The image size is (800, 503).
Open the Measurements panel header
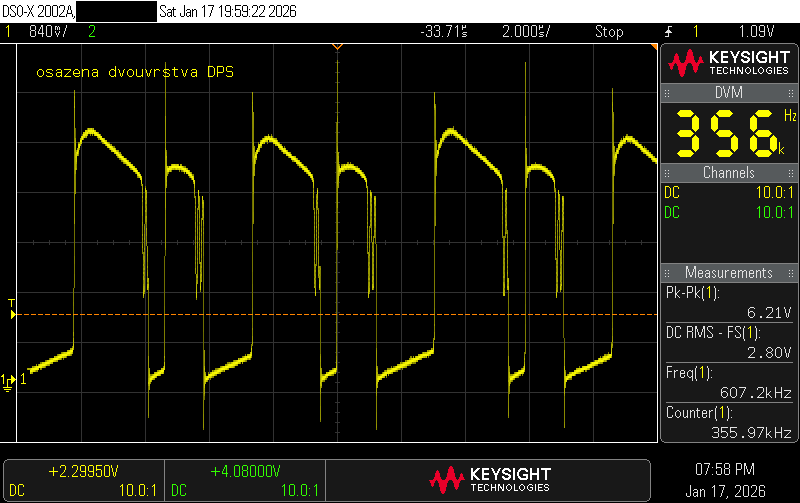pos(728,273)
